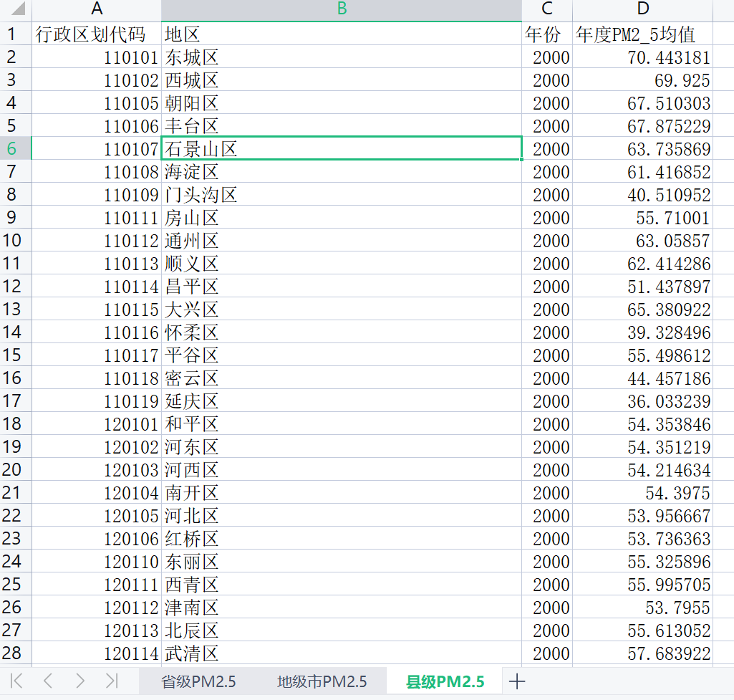Select the cell containing 顺义区
Image resolution: width=734 pixels, height=700 pixels.
tap(342, 263)
